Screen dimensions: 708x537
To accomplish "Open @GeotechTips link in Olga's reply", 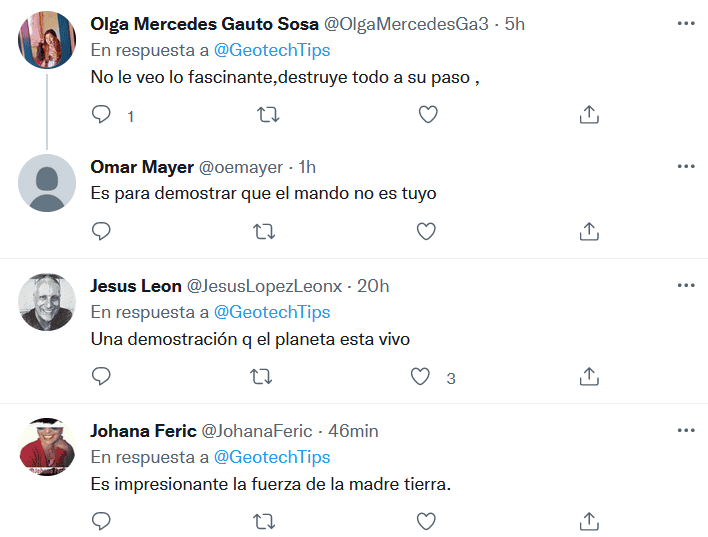I will [272, 49].
